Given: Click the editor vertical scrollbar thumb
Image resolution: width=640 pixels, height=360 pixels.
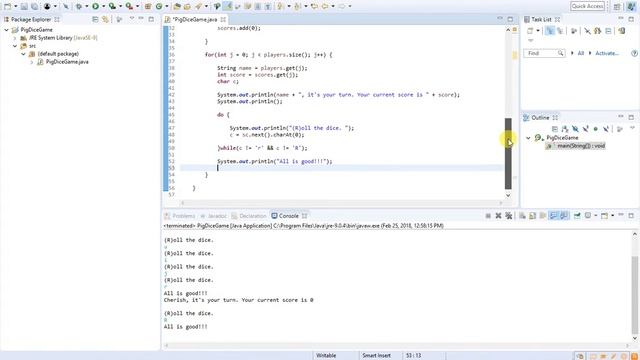Looking at the screenshot, I should tap(508, 153).
